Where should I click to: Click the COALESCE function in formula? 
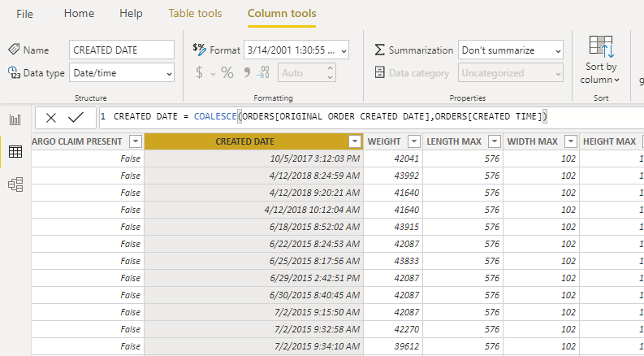(215, 117)
